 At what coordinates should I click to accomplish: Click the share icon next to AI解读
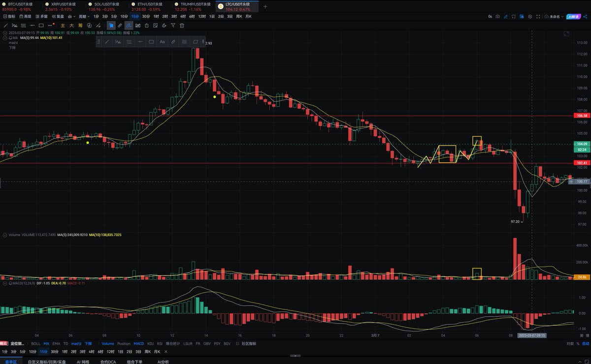click(585, 17)
